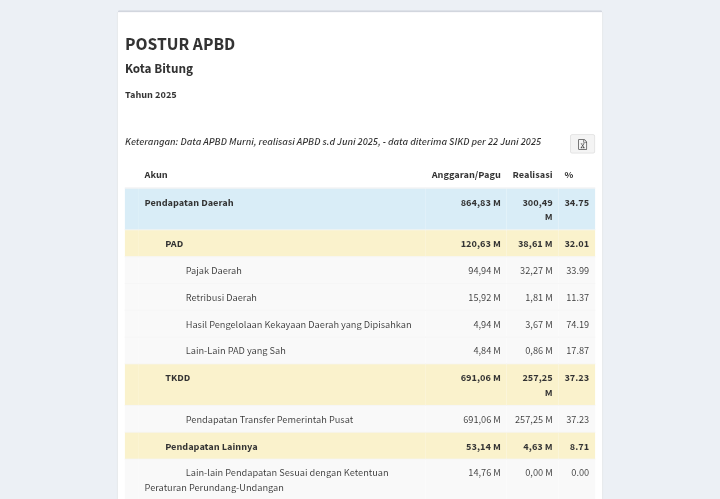Click the % column header
The image size is (720, 499).
click(568, 175)
